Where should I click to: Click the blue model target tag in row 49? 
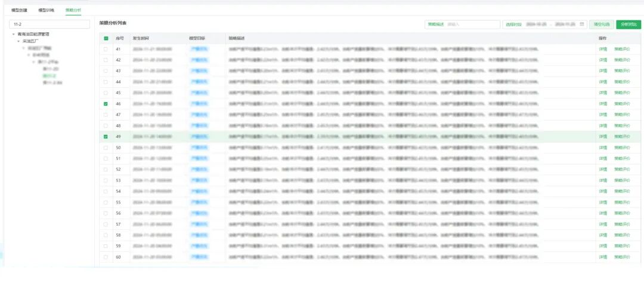point(199,137)
